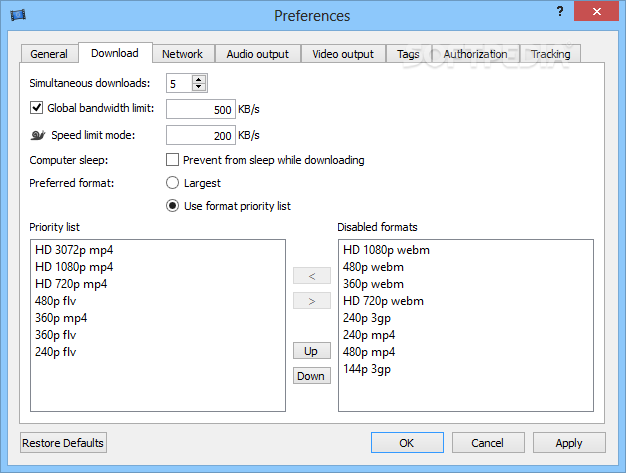
Task: Click the move-right '>' button
Action: [x=311, y=301]
